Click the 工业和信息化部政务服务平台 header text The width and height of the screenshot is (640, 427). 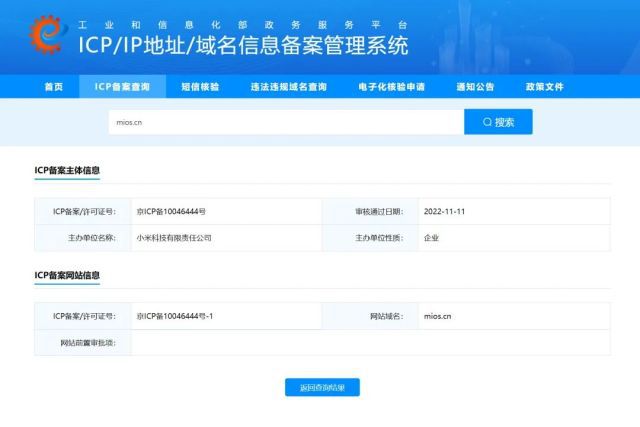(x=243, y=25)
